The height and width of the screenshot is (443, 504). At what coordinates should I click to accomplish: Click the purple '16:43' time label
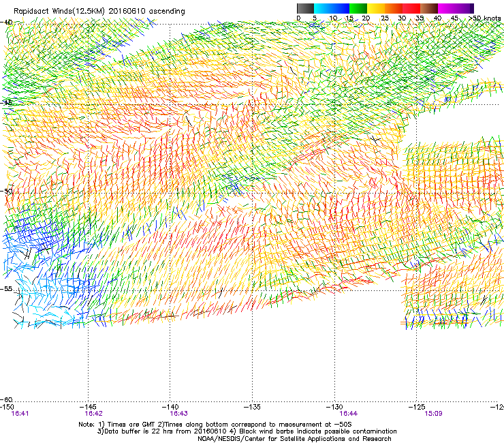[x=178, y=414]
